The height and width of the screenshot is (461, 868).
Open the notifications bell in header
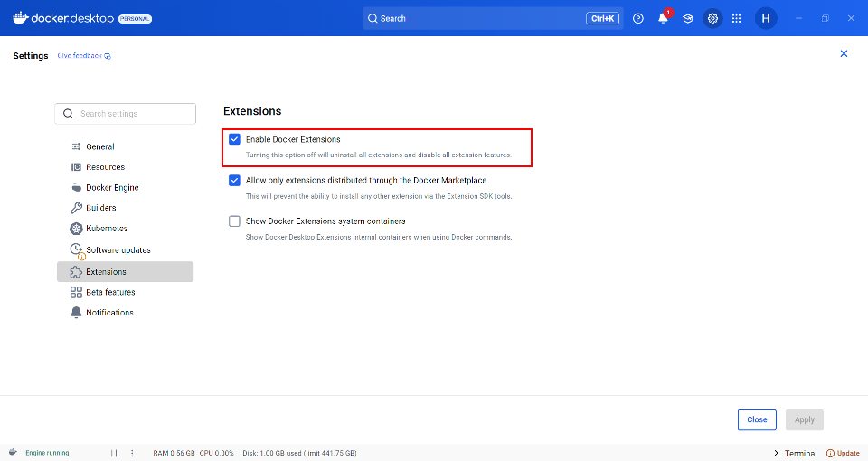coord(663,18)
